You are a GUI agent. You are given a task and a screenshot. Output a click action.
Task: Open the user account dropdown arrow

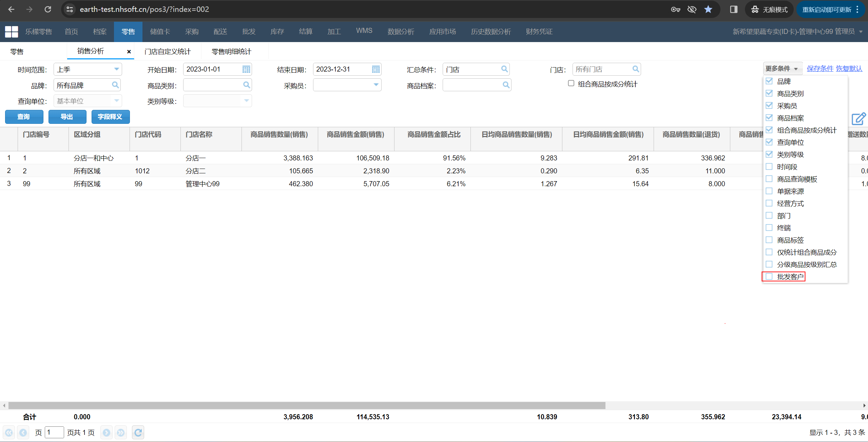[861, 32]
